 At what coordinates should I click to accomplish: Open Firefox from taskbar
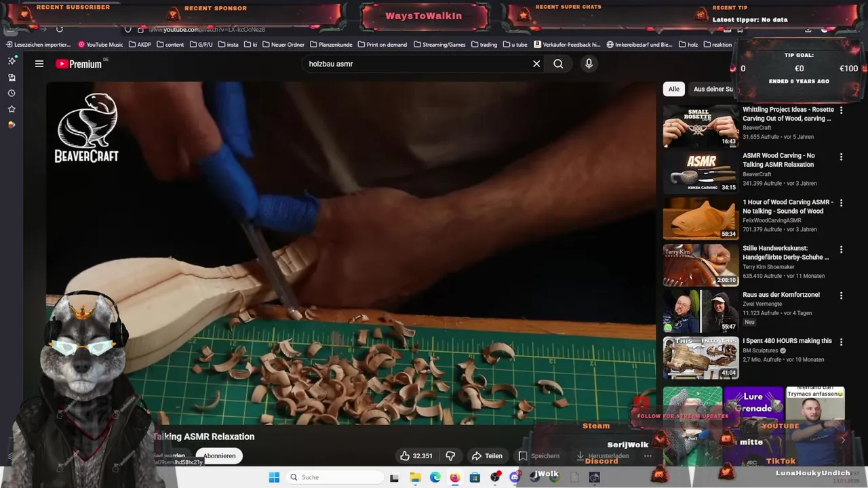[454, 477]
